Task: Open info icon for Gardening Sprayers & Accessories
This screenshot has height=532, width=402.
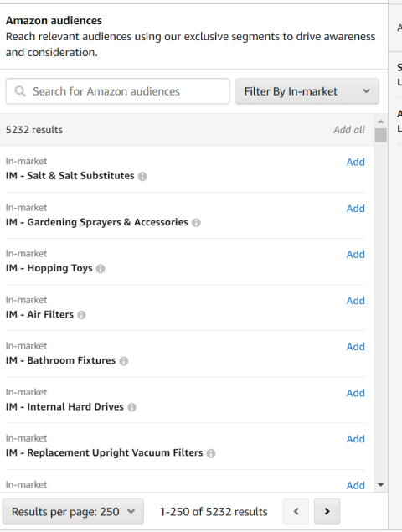Action: [x=196, y=223]
